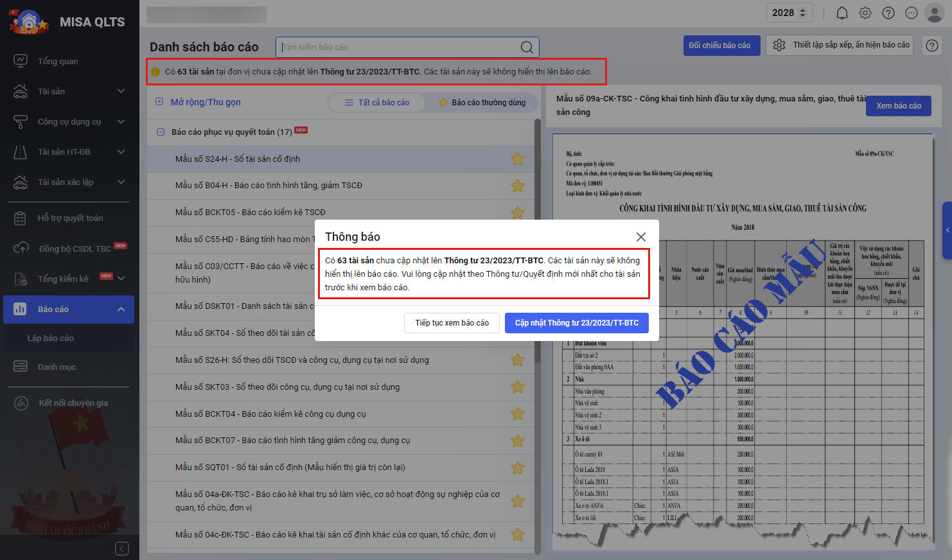Click the Xem báo cáo button

[x=899, y=106]
